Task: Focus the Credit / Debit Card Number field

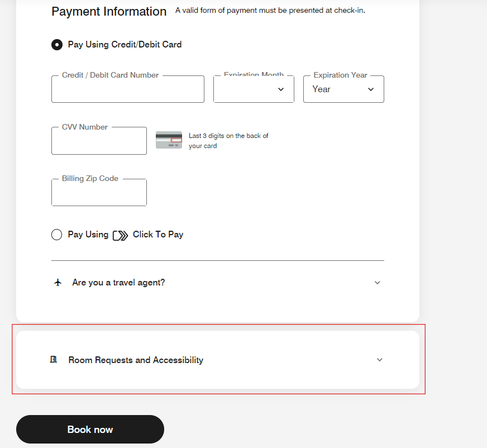Action: (128, 89)
